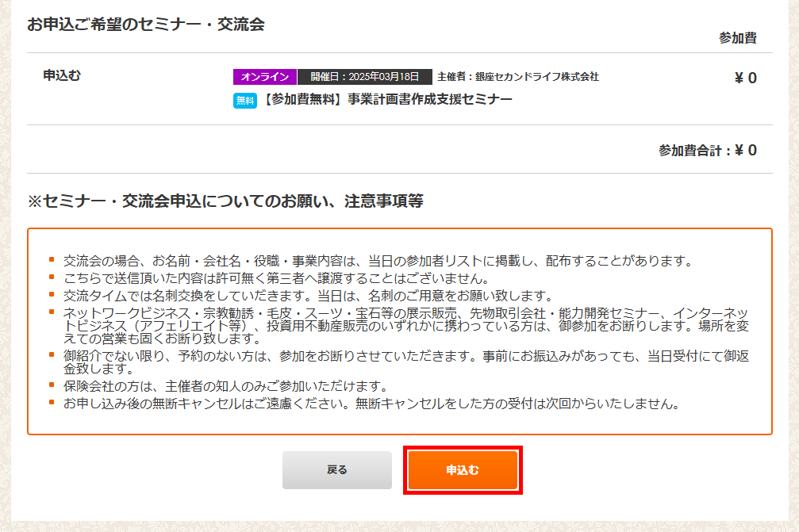Click the notice about 参加者リスト distribution
Image resolution: width=799 pixels, height=532 pixels.
(x=378, y=261)
